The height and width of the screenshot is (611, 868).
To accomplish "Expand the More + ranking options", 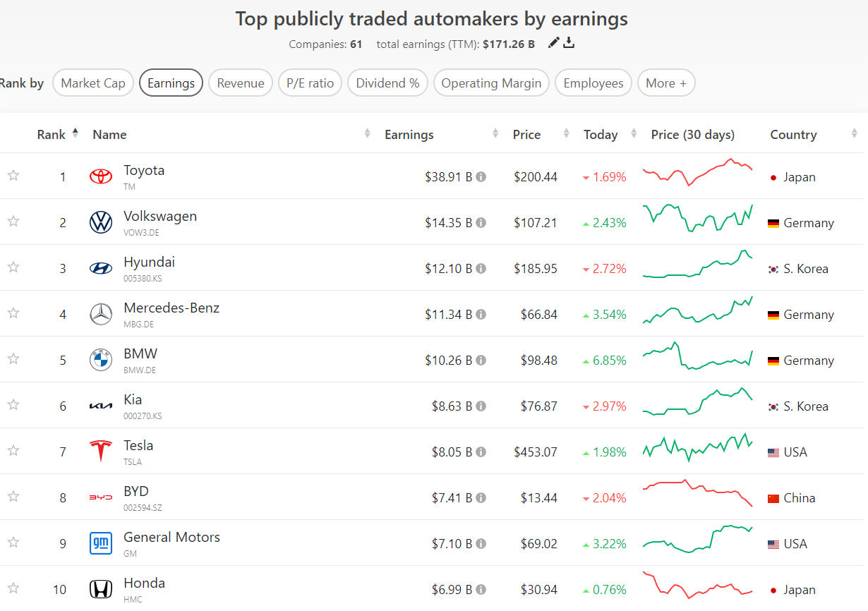I will pyautogui.click(x=665, y=83).
